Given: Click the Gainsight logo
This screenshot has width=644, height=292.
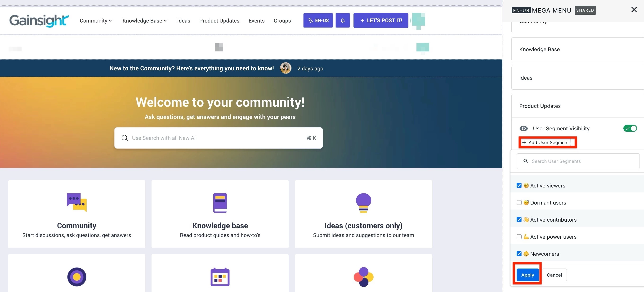Looking at the screenshot, I should click(39, 21).
